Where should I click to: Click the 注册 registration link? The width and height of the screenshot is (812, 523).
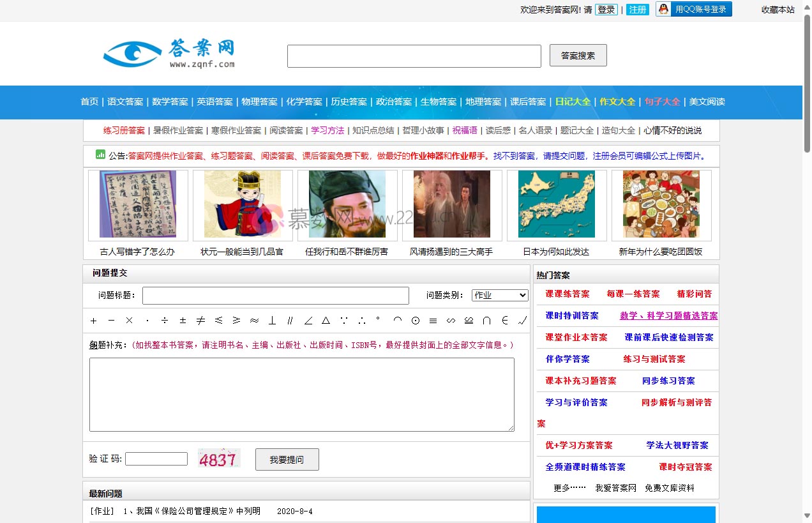pos(638,10)
